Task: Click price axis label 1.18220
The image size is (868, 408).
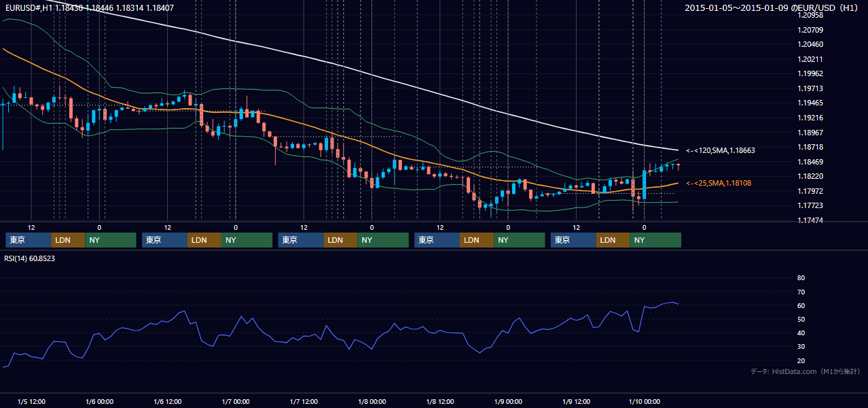Action: pyautogui.click(x=810, y=176)
